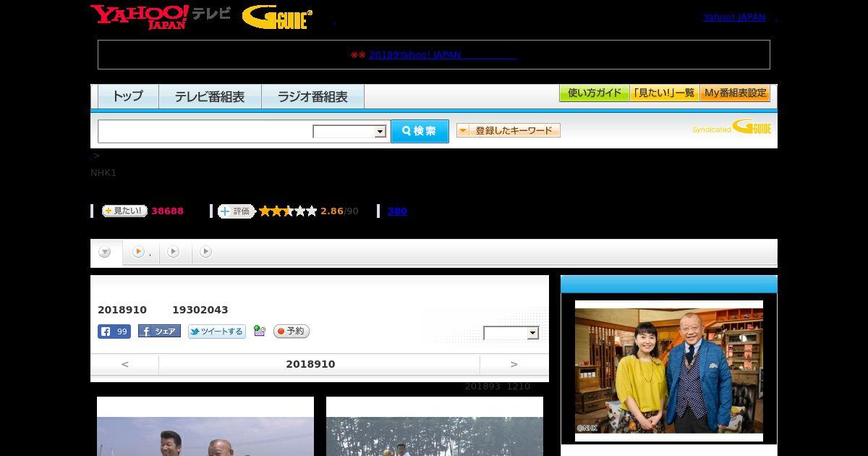Viewport: 868px width, 456px height.
Task: Open the 使い方ガイド button
Action: coord(595,93)
